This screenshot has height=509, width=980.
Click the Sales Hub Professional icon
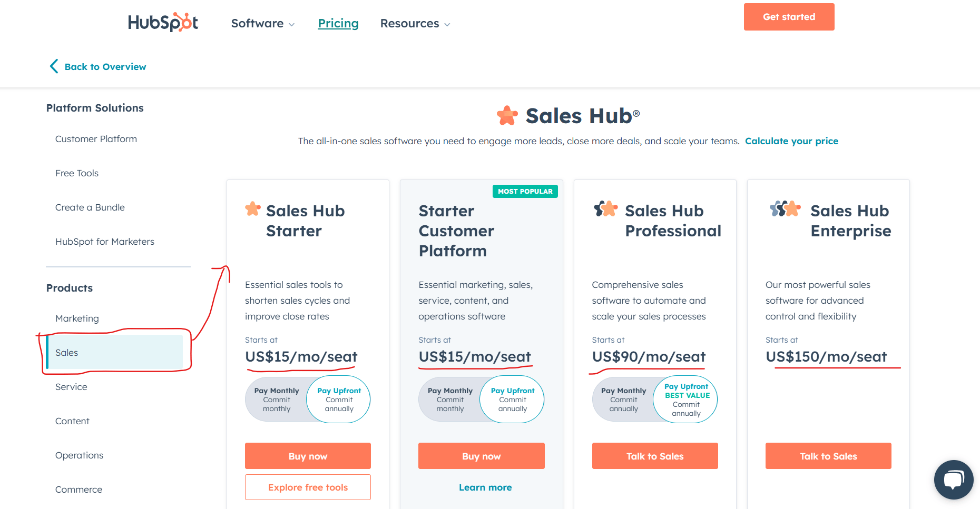(606, 209)
